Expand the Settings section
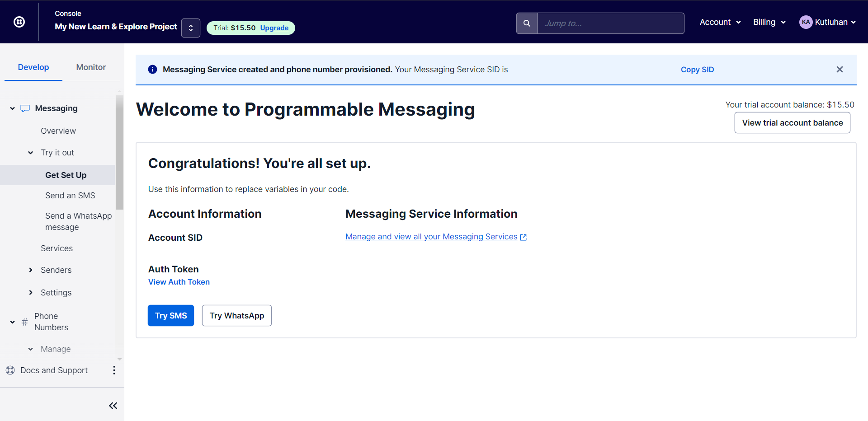This screenshot has width=868, height=421. [x=31, y=292]
